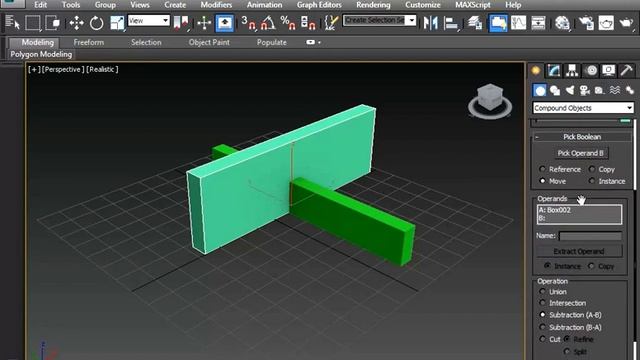Toggle the 3D Snaps icon
The image size is (640, 360).
248,22
